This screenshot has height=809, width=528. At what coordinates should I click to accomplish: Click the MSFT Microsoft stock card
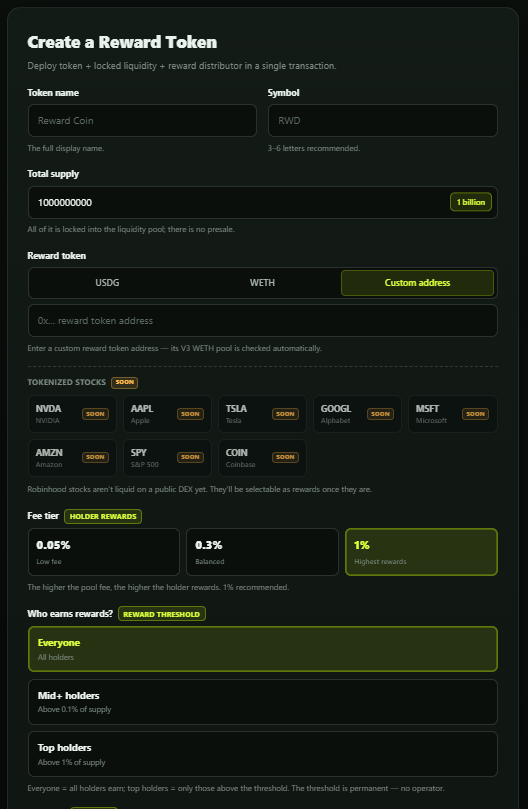click(453, 414)
